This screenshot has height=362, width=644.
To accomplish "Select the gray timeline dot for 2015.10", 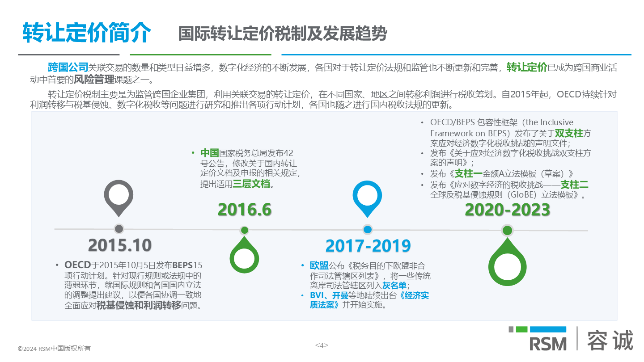I will (x=119, y=229).
